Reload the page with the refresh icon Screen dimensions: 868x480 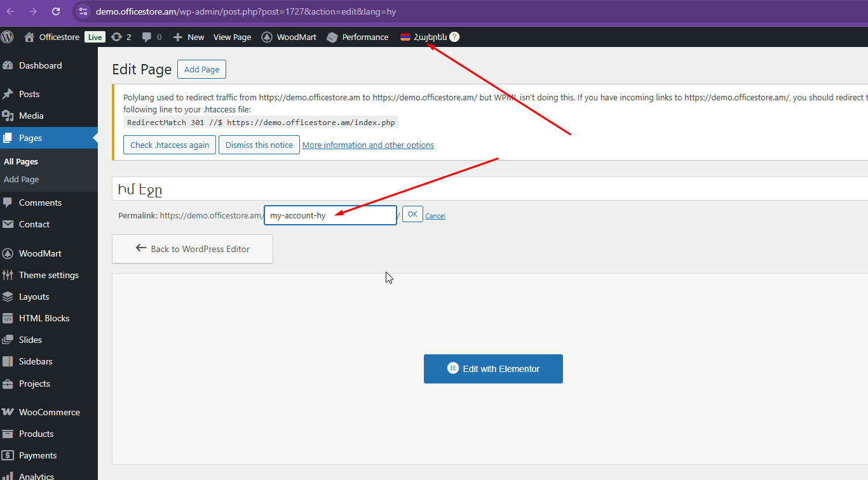[56, 11]
